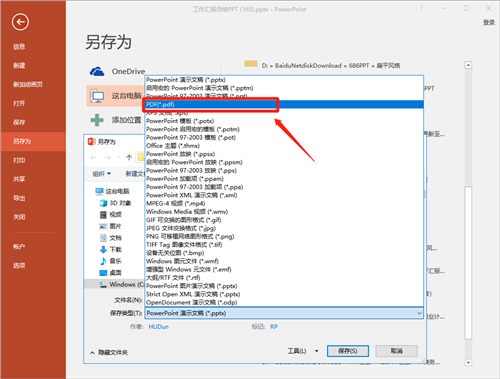The width and height of the screenshot is (500, 379).
Task: Choose PowerPoint 放映 (*.ppsx)
Action: click(x=284, y=154)
